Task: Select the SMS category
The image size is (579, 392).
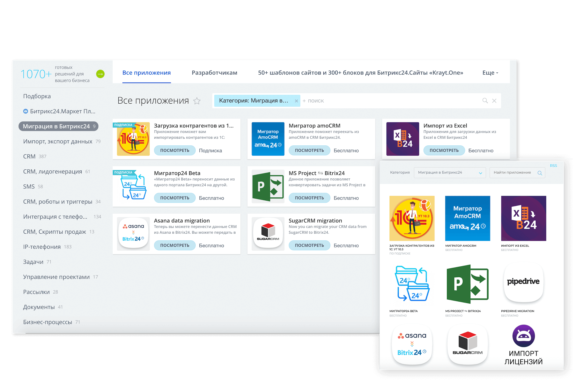Action: click(x=33, y=186)
